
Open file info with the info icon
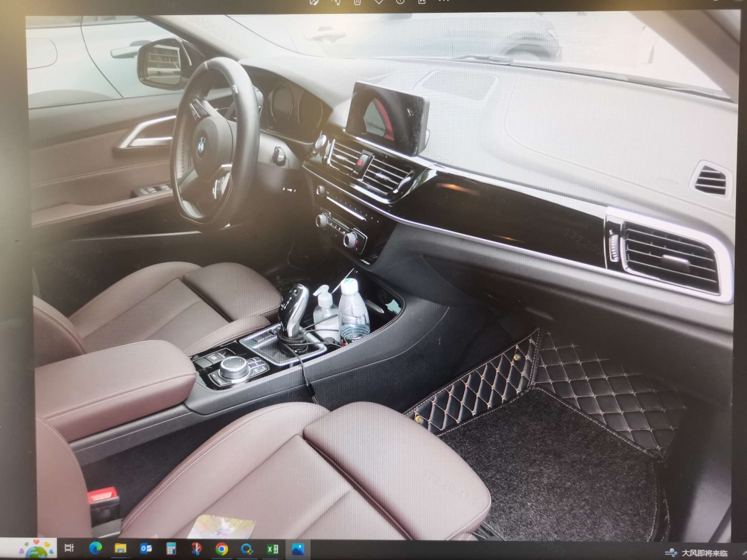point(400,2)
